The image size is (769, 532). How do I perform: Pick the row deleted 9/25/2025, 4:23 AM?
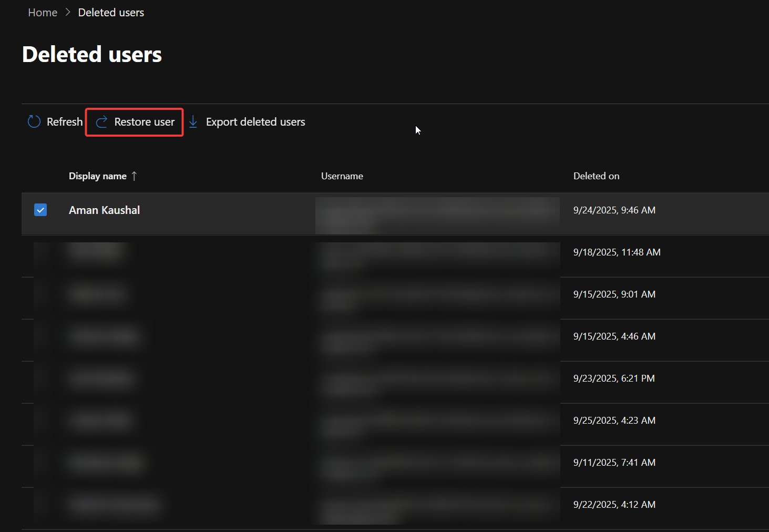click(614, 421)
